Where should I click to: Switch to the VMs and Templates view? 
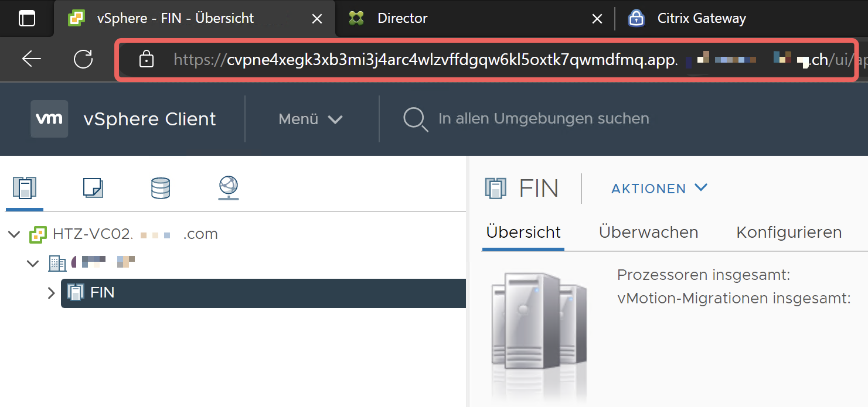click(92, 187)
